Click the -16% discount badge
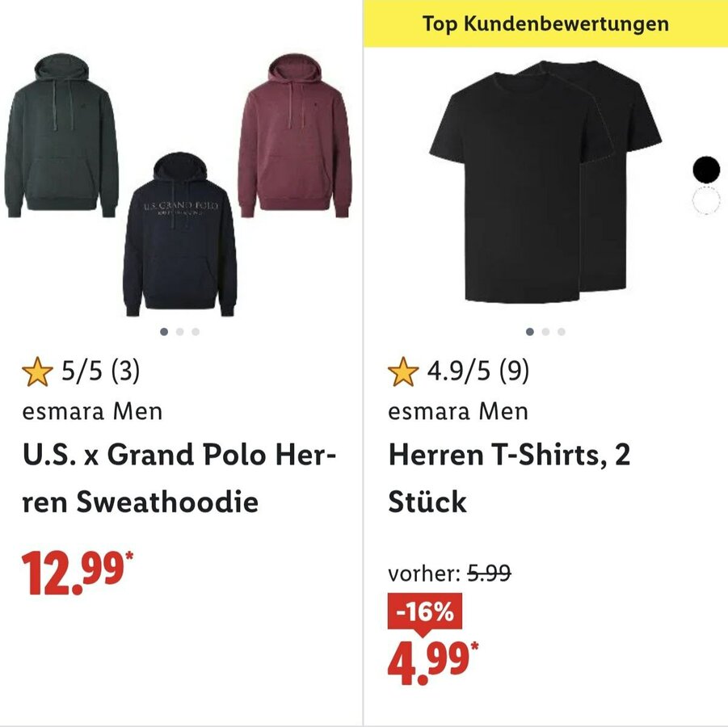Viewport: 728px width, 727px height. pyautogui.click(x=425, y=611)
